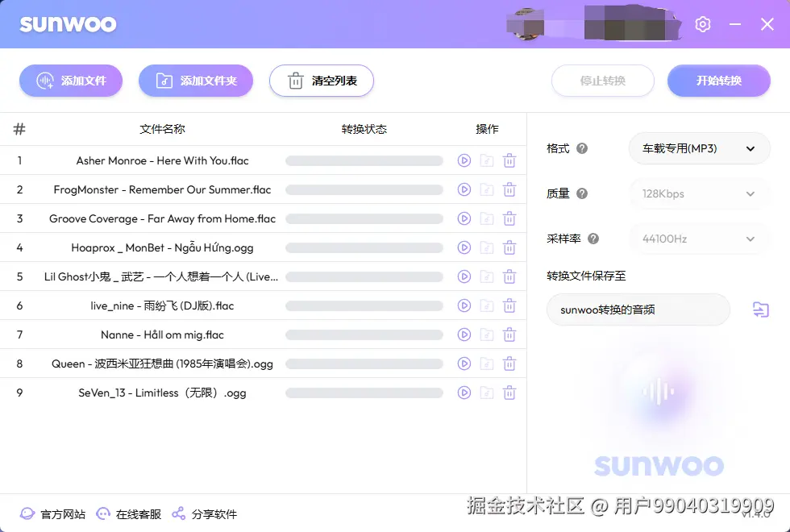Delete Nanne - Håll om mig.flac
This screenshot has height=532, width=790.
click(509, 335)
